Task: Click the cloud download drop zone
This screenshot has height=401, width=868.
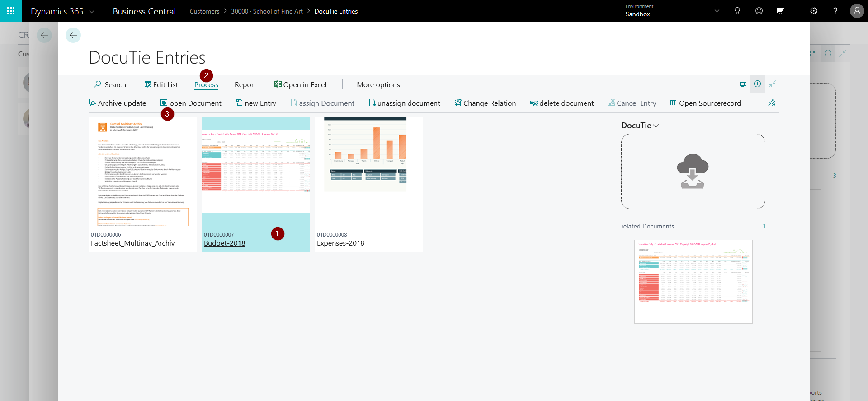Action: [693, 171]
